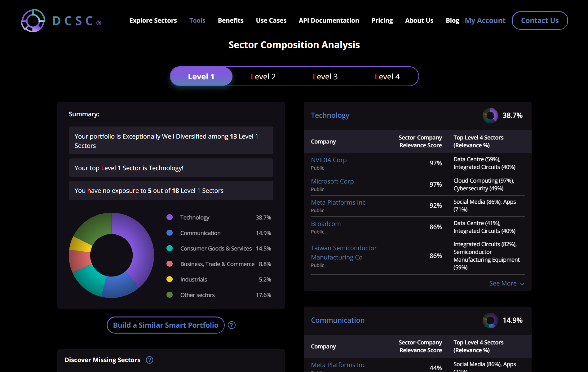Click the Communication card 14.9% percentage

512,320
